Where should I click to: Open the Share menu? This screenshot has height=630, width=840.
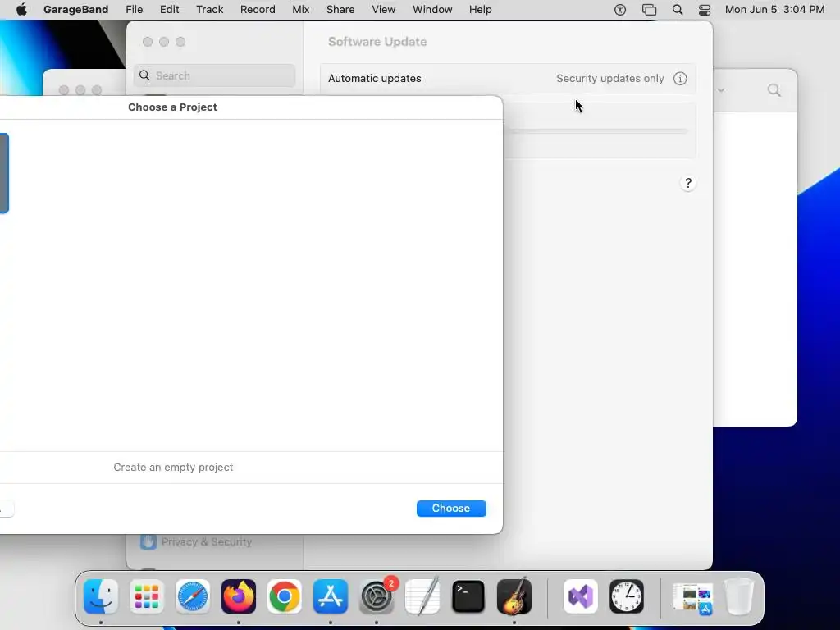click(x=340, y=9)
